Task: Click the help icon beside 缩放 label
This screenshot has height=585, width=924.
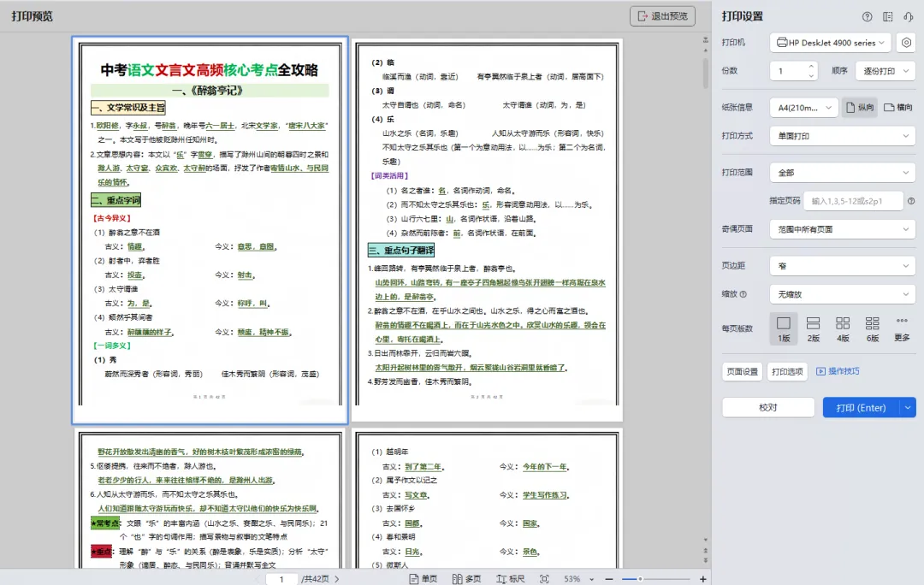Action: pos(743,294)
